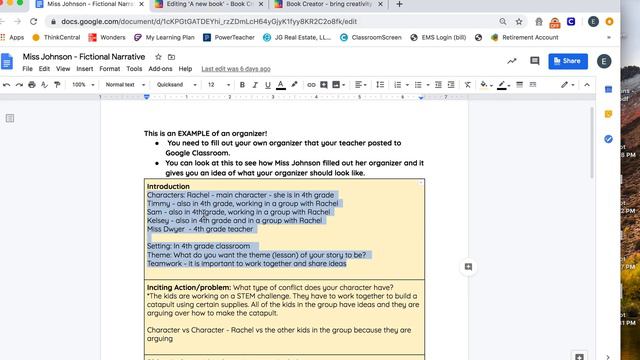Screen dimensions: 640x360
Task: Open the ThinkCentral bookmark
Action: click(x=56, y=38)
